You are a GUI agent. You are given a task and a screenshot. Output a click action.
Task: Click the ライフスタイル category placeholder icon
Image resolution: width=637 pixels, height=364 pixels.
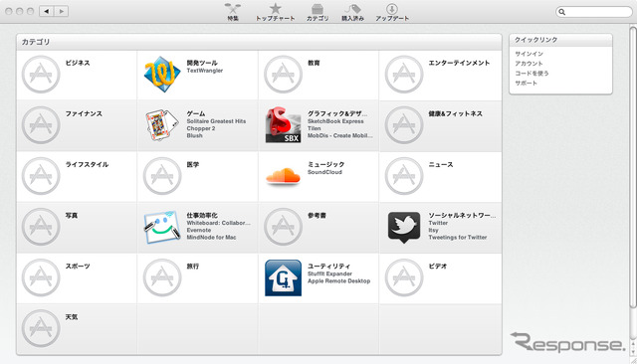point(41,176)
